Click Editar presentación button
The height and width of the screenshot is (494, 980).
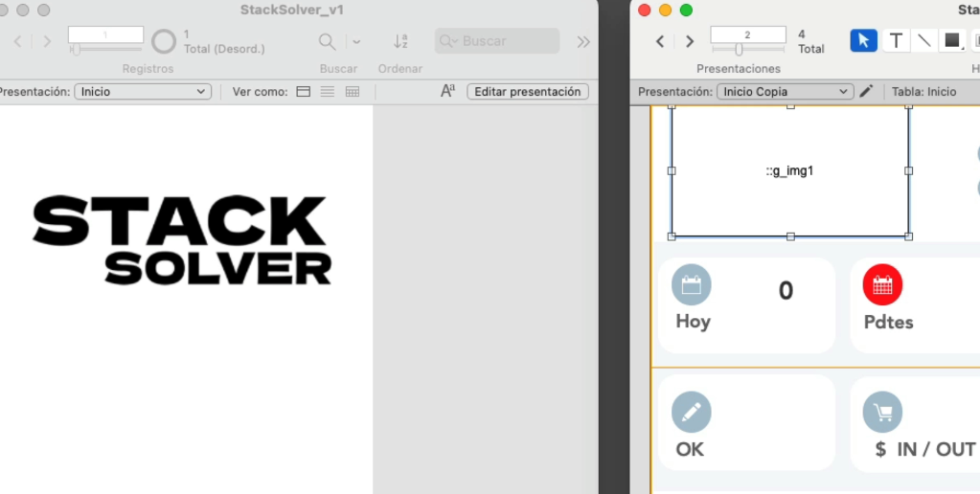click(528, 92)
